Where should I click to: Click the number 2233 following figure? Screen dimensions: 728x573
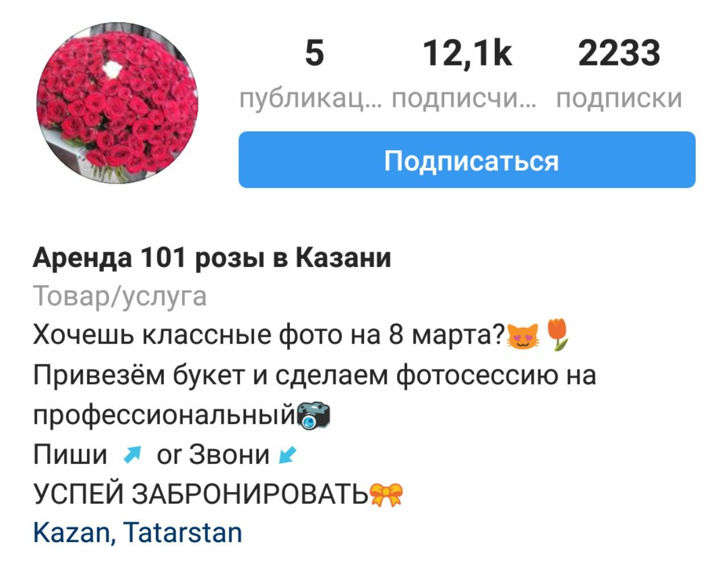619,53
